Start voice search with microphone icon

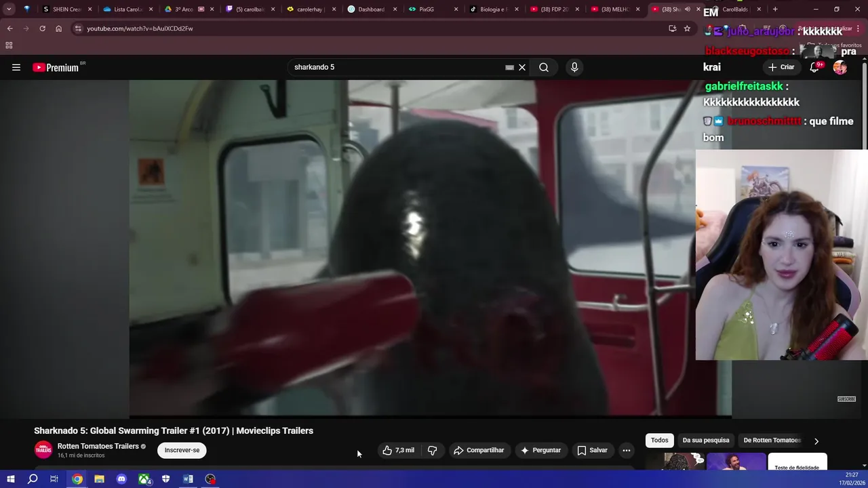pos(574,67)
